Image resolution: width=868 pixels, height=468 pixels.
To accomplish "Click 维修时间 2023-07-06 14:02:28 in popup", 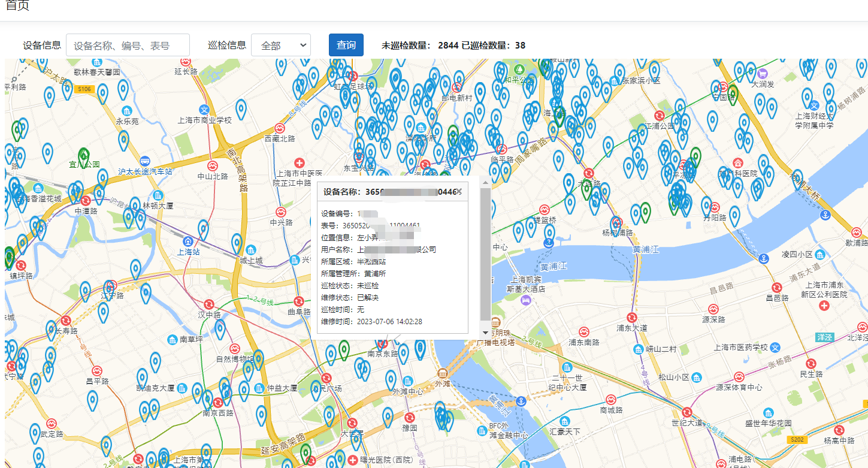I will tap(371, 322).
